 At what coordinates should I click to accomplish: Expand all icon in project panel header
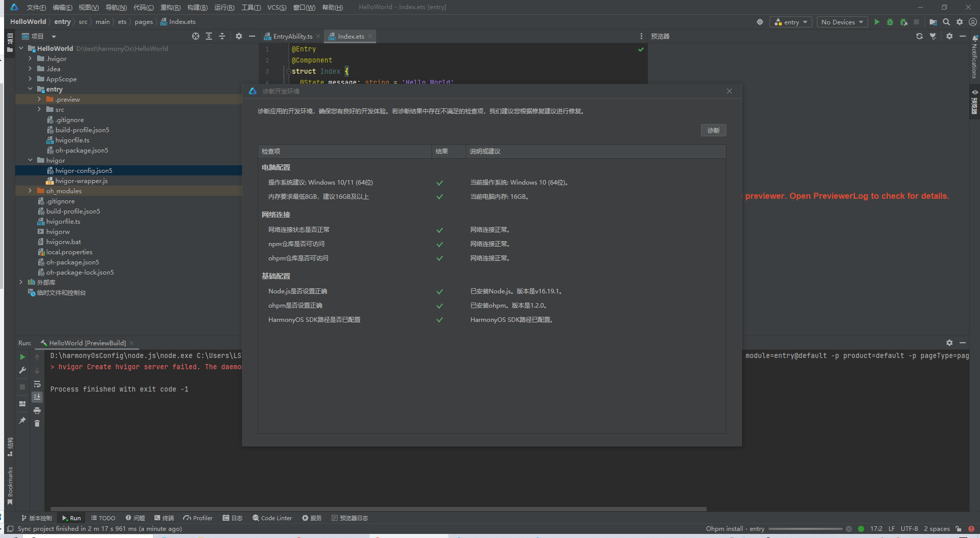[x=209, y=36]
